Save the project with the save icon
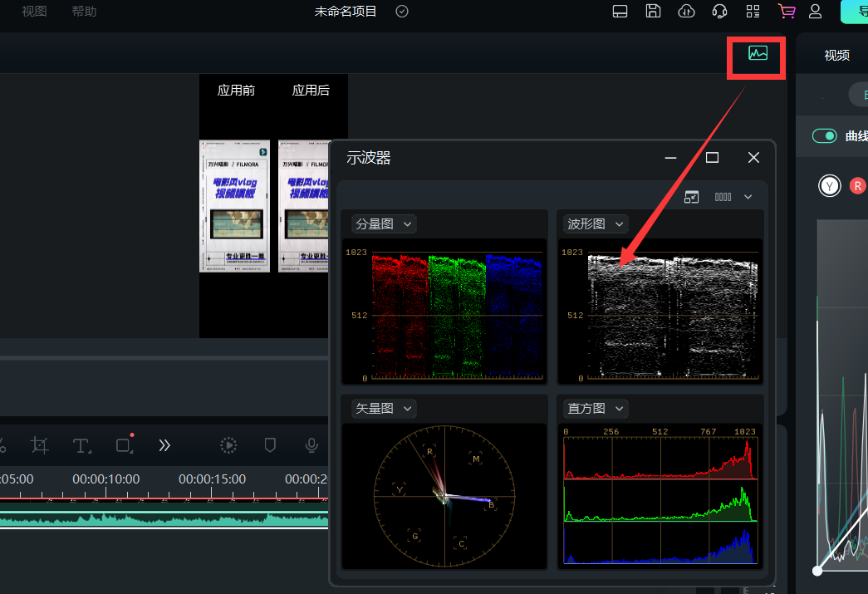The image size is (868, 594). coord(653,12)
